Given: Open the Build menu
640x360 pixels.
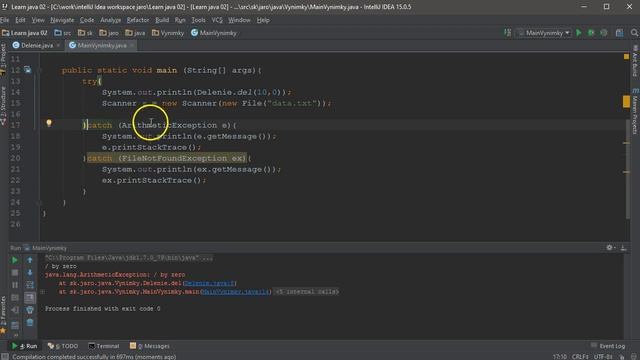Looking at the screenshot, I should [162, 20].
